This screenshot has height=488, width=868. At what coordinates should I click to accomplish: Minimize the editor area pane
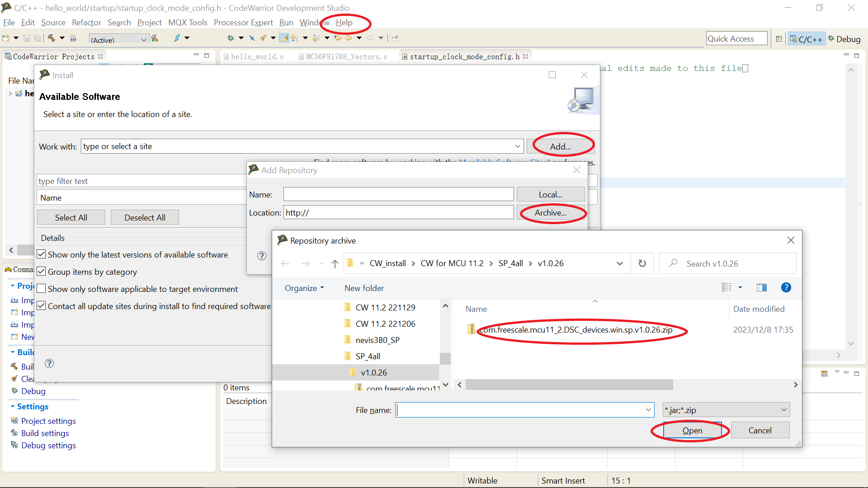[846, 56]
